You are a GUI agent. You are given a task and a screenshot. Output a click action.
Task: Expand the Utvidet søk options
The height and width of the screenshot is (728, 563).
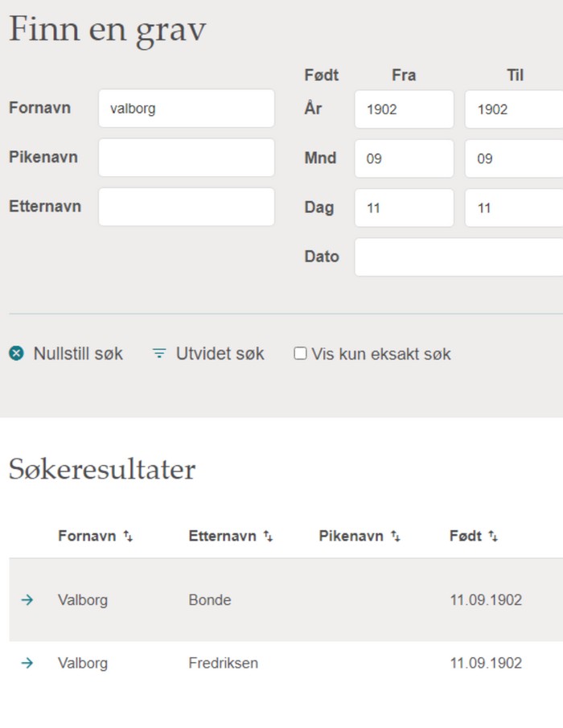(x=220, y=354)
